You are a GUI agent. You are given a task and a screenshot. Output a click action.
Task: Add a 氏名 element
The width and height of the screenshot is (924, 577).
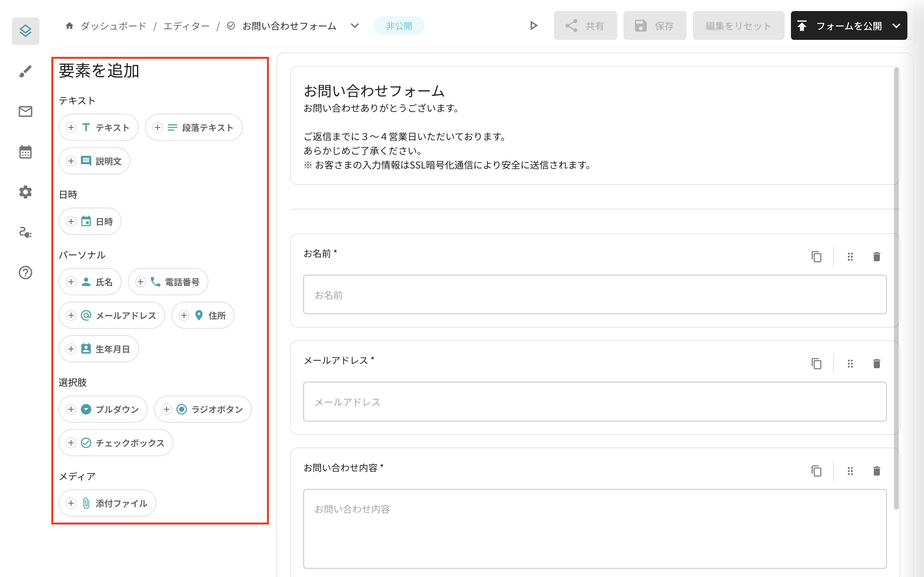(x=90, y=282)
